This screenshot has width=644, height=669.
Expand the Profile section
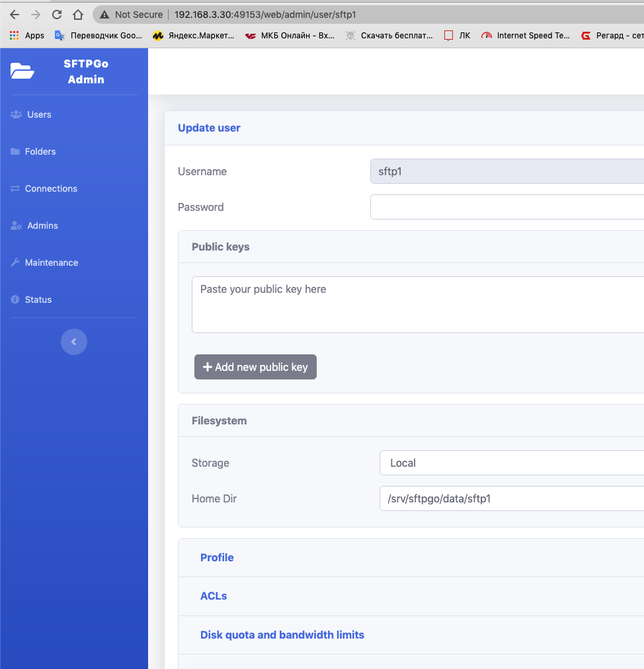coord(217,558)
